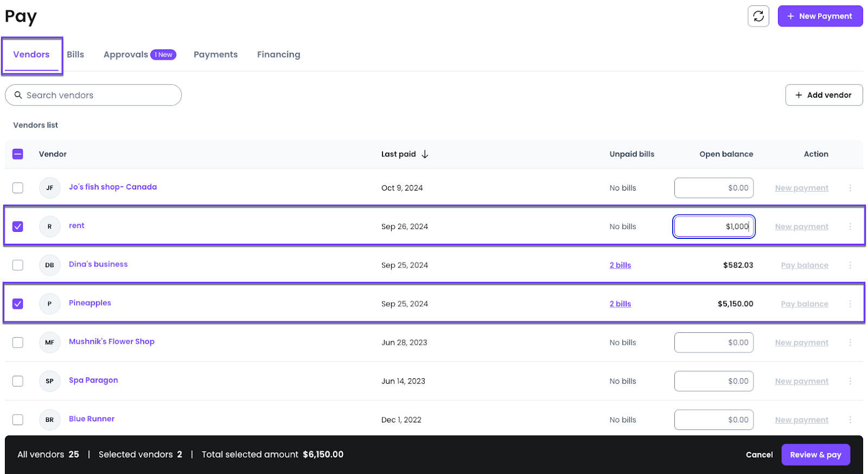
Task: Sort by the Last paid column header
Action: [x=399, y=154]
